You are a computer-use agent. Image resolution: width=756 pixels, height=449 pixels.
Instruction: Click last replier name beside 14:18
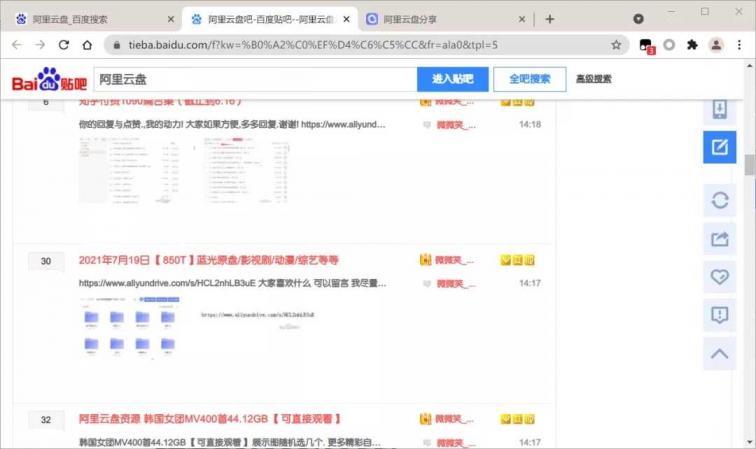click(456, 125)
